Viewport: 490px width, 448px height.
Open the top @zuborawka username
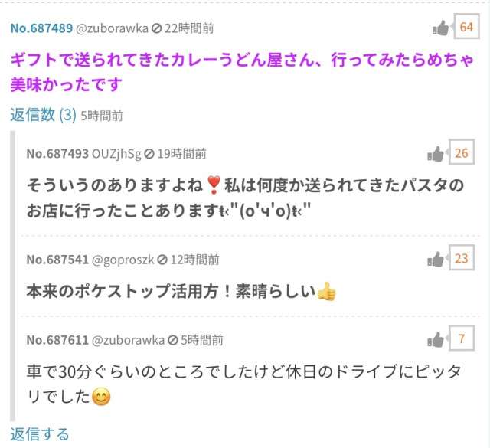[x=113, y=28]
